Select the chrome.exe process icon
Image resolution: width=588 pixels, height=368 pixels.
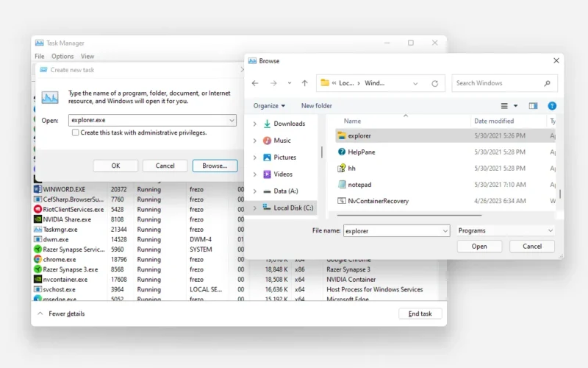[38, 260]
